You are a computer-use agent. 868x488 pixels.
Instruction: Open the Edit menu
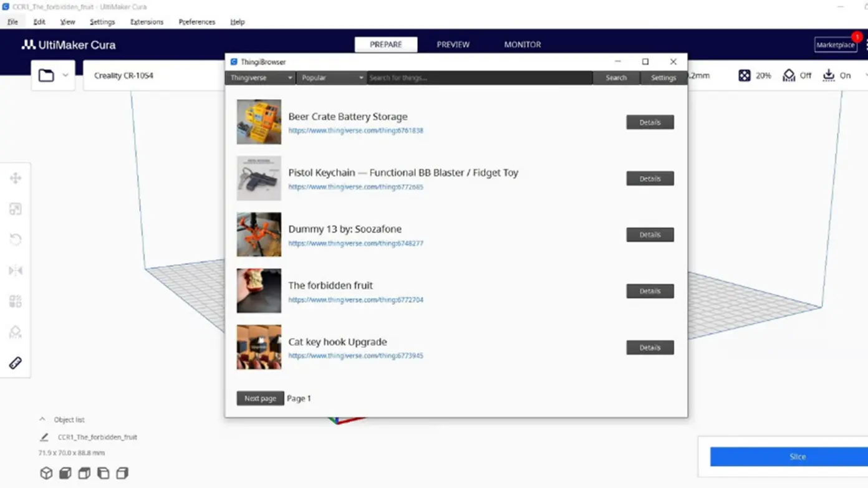point(39,22)
